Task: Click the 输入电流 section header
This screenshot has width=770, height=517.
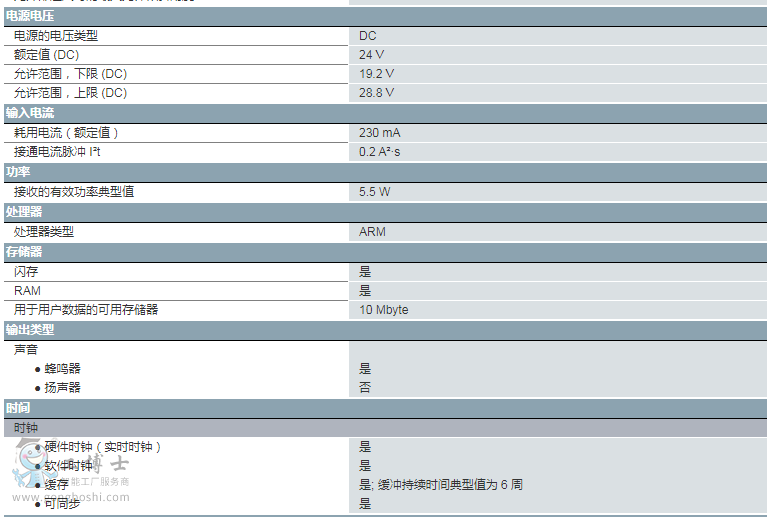Action: click(30, 113)
